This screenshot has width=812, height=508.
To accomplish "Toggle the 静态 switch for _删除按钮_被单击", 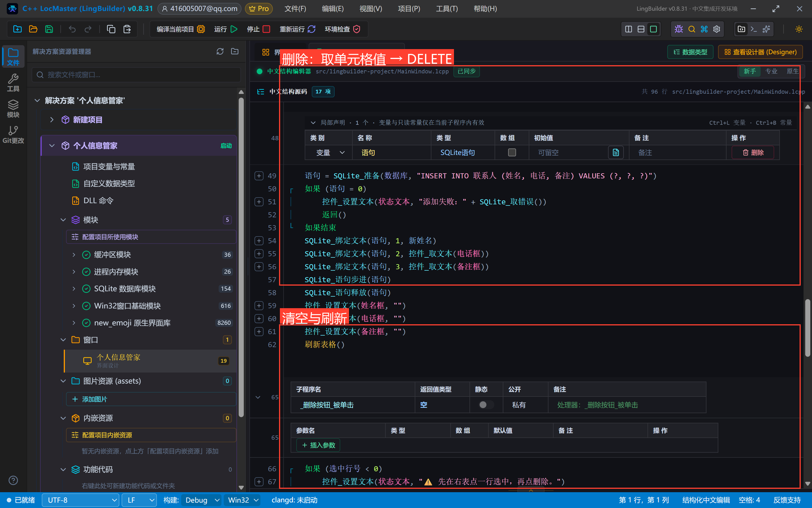I will 486,405.
